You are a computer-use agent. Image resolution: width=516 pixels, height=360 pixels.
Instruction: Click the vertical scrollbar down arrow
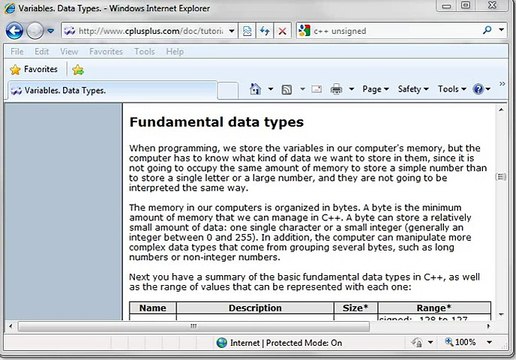click(x=501, y=314)
